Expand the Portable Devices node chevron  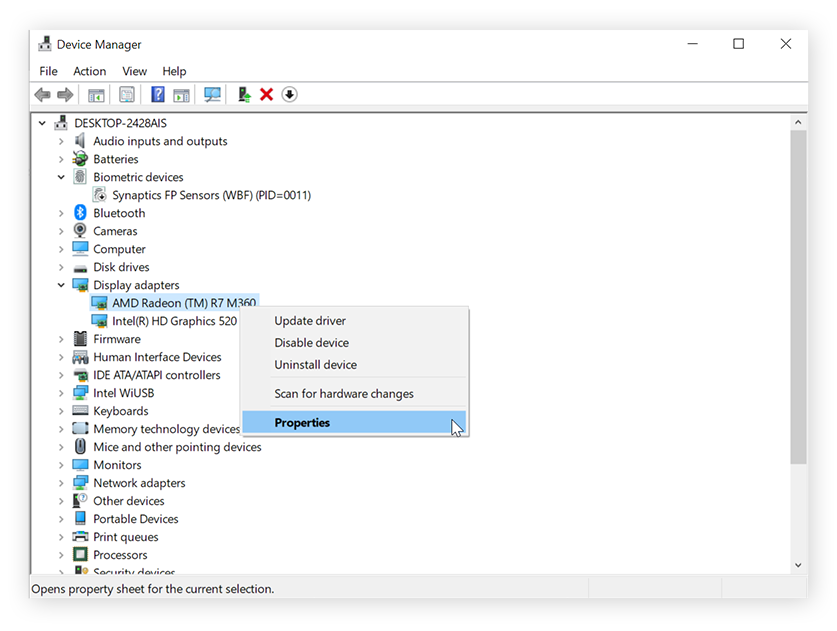tap(61, 519)
